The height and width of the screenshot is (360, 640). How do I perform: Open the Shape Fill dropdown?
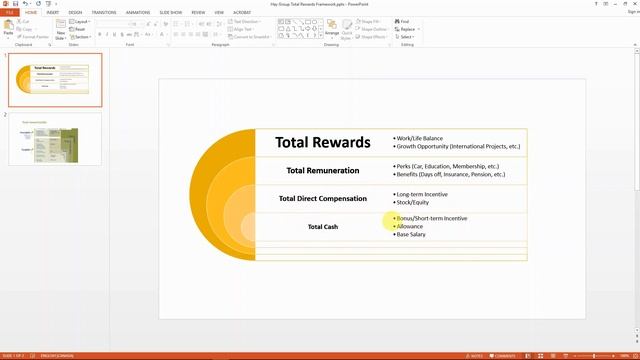coord(368,21)
